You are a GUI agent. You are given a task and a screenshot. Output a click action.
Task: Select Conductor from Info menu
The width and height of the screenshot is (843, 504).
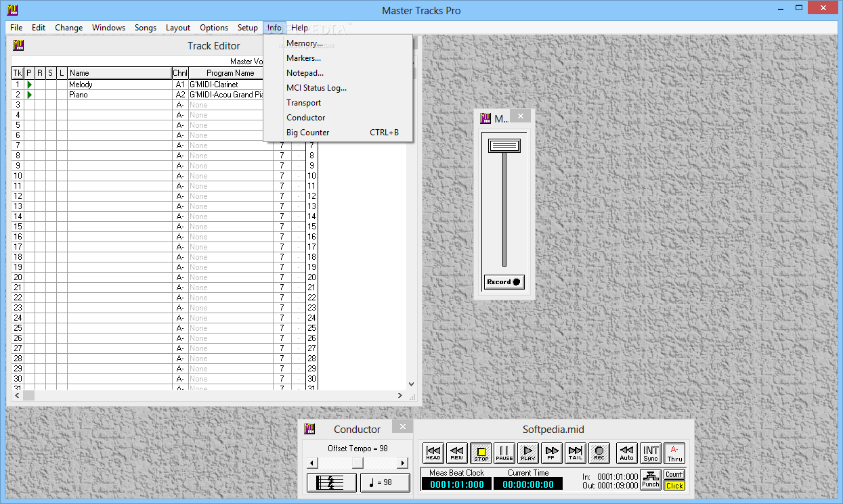click(x=338, y=118)
